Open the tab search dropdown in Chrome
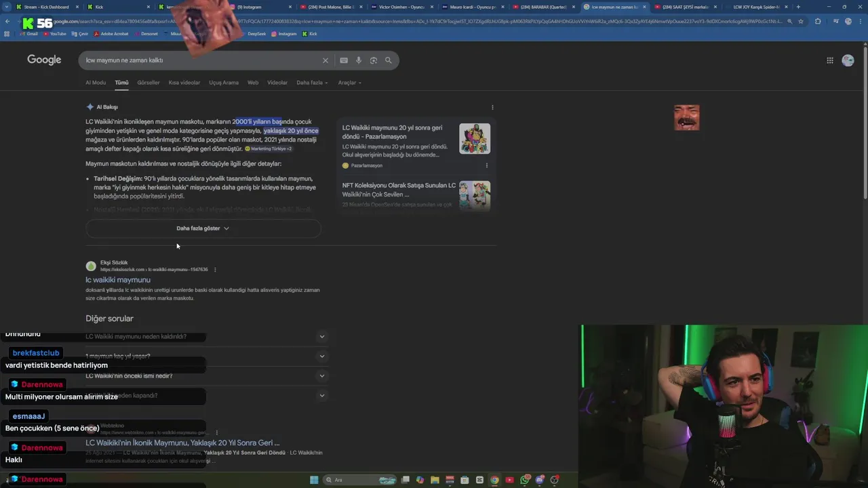This screenshot has width=868, height=488. 7,7
